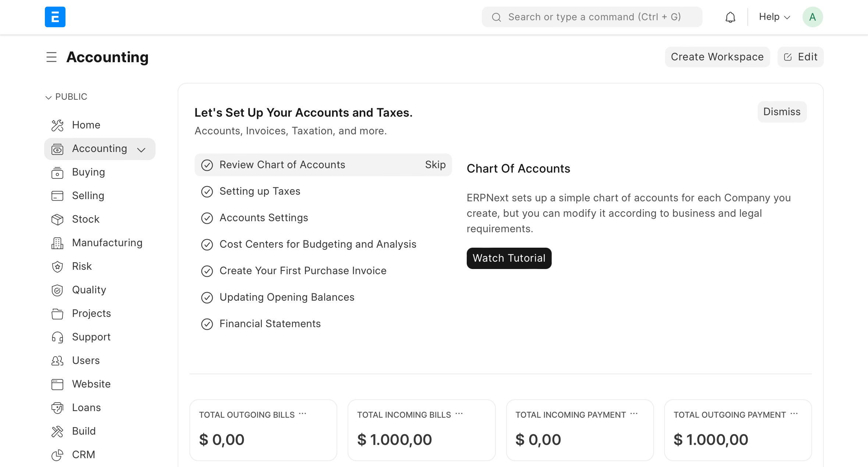
Task: Expand the Accounting sidebar chevron
Action: 142,149
